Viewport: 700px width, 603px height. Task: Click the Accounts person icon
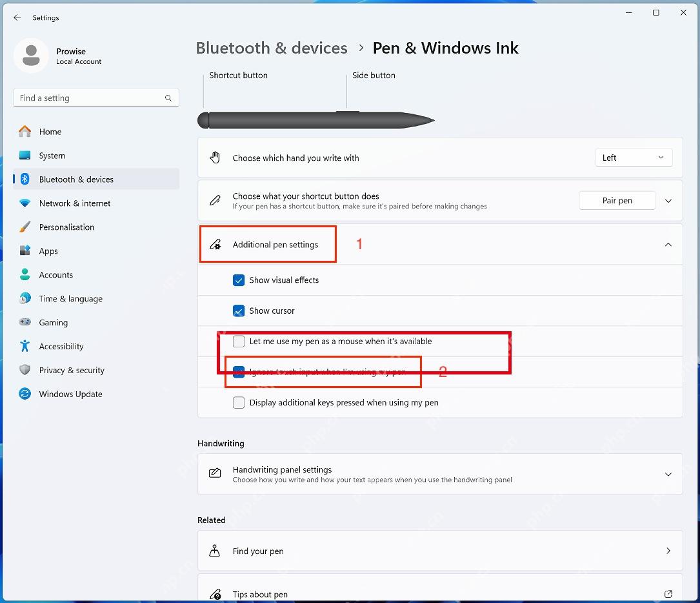pyautogui.click(x=25, y=274)
